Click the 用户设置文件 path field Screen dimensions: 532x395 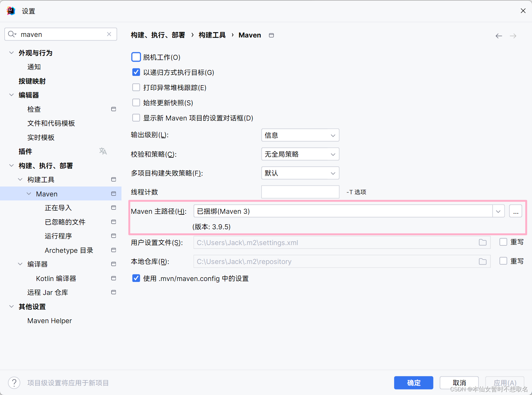342,243
